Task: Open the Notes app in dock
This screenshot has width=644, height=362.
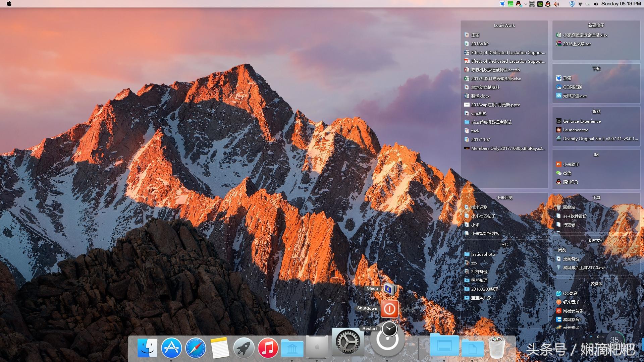Action: (x=220, y=348)
